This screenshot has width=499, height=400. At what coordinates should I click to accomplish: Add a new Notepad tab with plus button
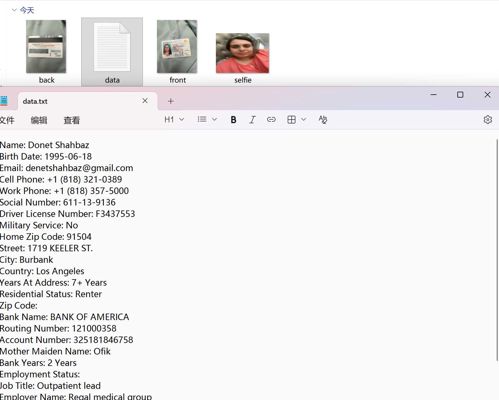(x=171, y=101)
